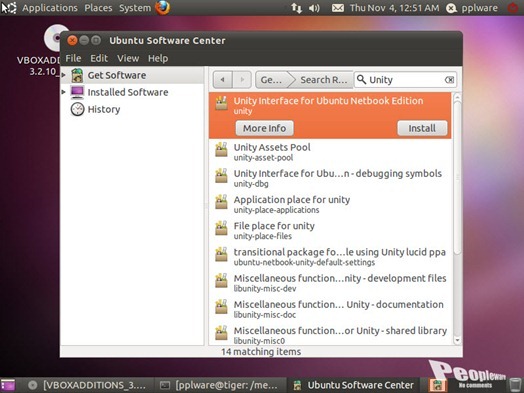Image resolution: width=524 pixels, height=393 pixels.
Task: Open the Applications menu in top panel
Action: pos(50,8)
